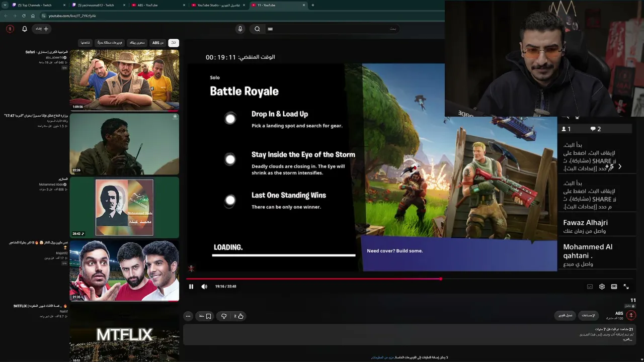
Task: Click the Create plus button
Action: point(42,29)
